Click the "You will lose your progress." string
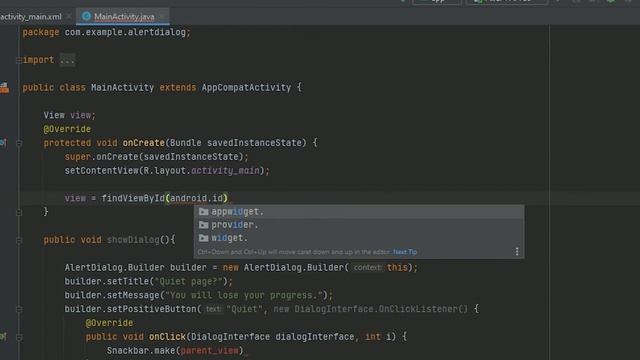Image resolution: width=640 pixels, height=360 pixels. [x=244, y=296]
